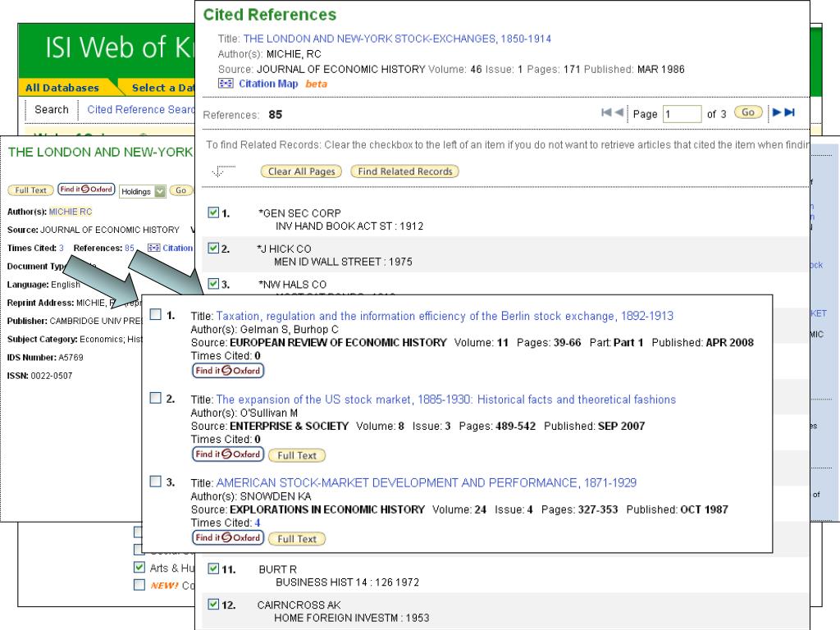Click Times Cited 4 link for Snowden record
The width and height of the screenshot is (840, 630).
[x=258, y=523]
